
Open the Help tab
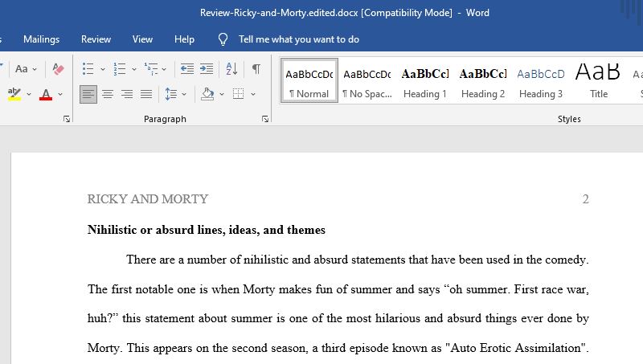[x=184, y=39]
